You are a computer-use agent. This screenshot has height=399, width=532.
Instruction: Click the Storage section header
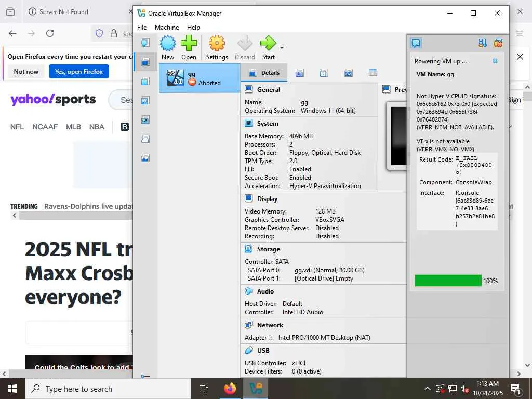(x=269, y=249)
